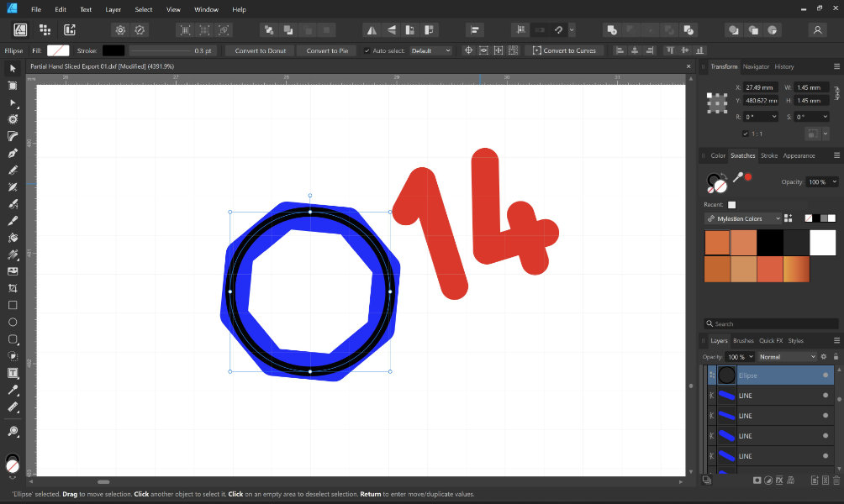This screenshot has width=844, height=504.
Task: Swap fill and stroke in Swatches panel
Action: pos(724,176)
